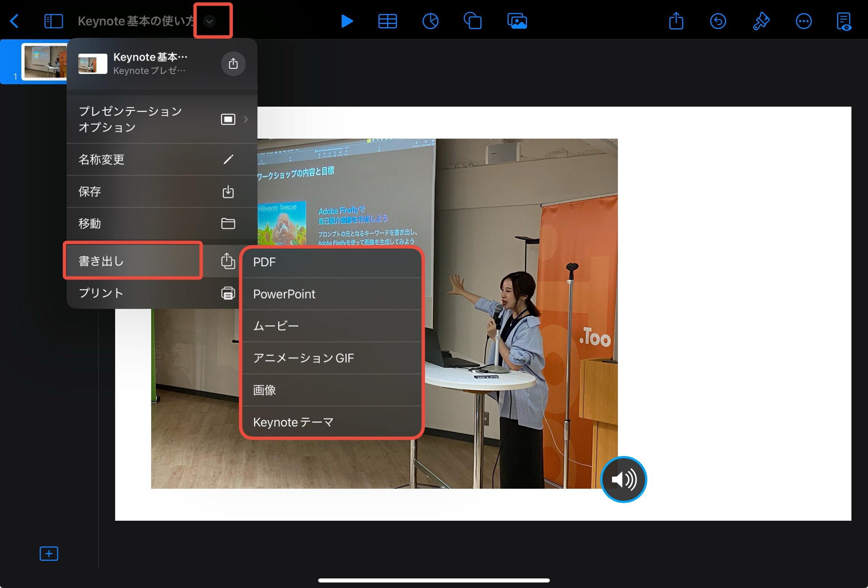Export as ムービー
The height and width of the screenshot is (588, 868).
click(332, 326)
